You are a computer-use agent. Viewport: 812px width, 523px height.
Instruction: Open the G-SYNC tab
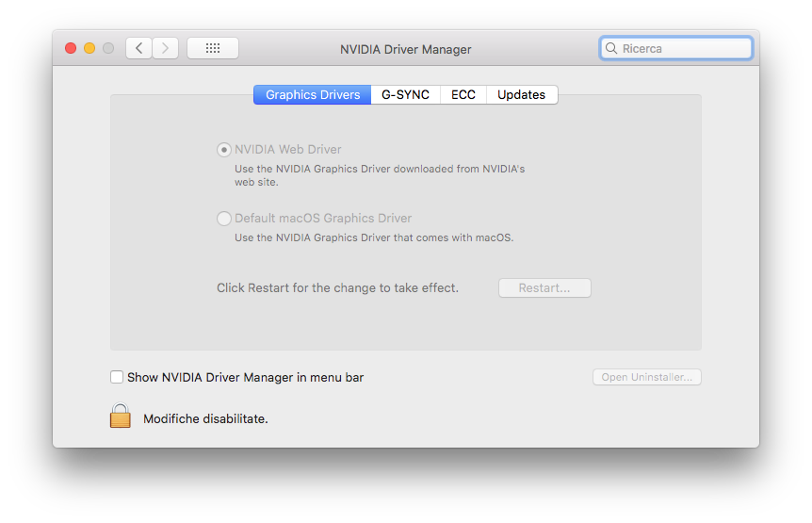click(405, 95)
